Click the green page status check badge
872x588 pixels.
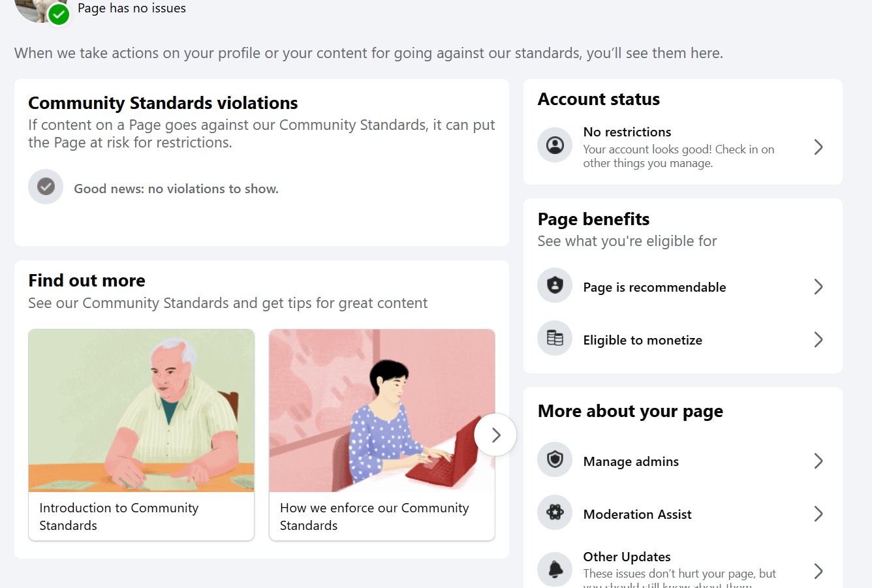[59, 14]
